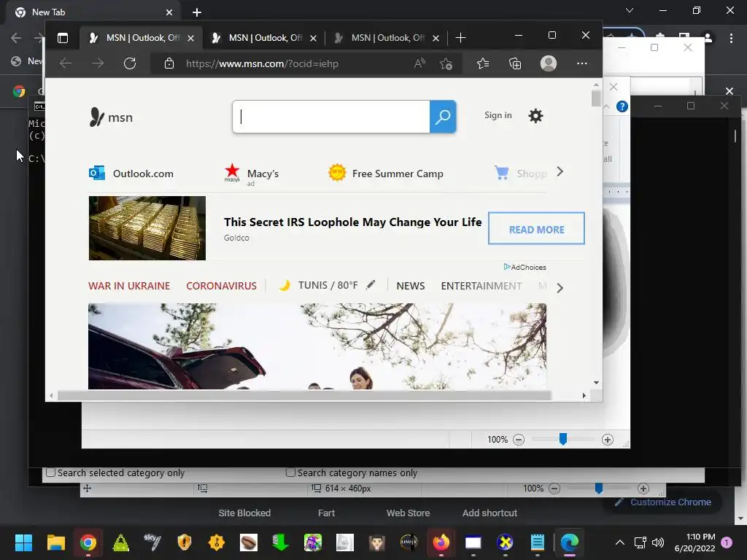Click the blue help question mark icon
Viewport: 747px width, 560px height.
(x=622, y=106)
